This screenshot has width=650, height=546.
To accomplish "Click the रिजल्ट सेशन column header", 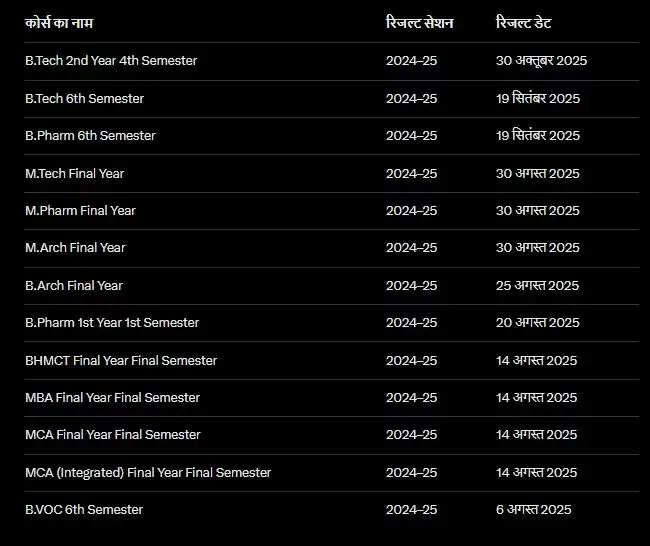I will pos(419,23).
